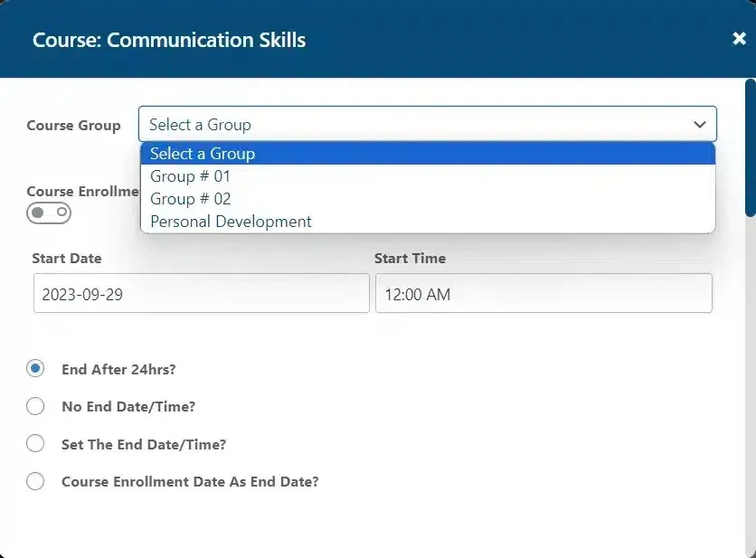Select the "End After 24hrs?" radio button
The height and width of the screenshot is (558, 756).
click(35, 368)
